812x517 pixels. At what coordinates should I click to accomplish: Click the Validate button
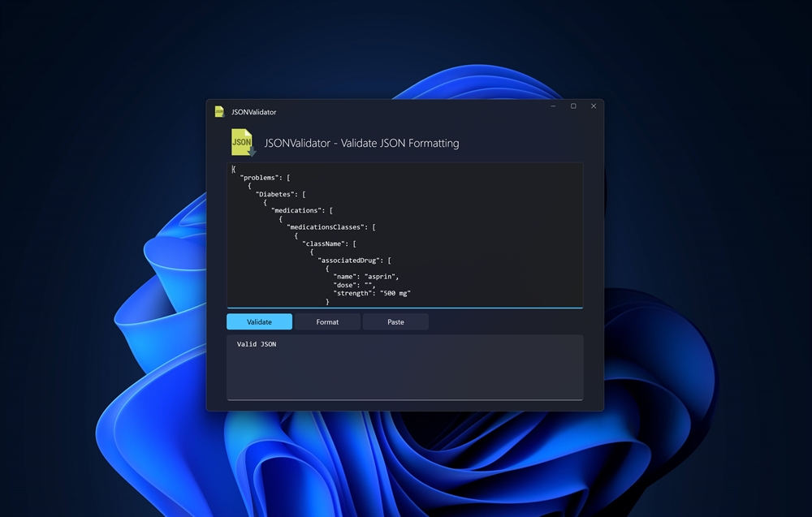pyautogui.click(x=260, y=321)
